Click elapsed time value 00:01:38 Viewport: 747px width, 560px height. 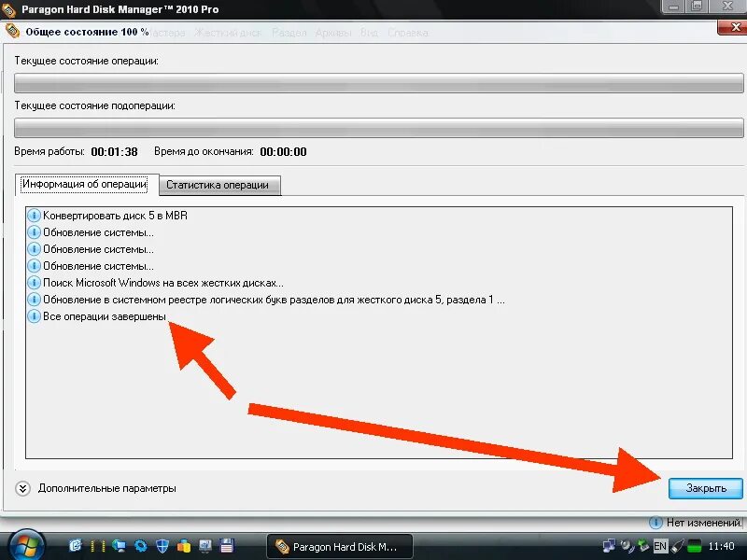tap(114, 152)
